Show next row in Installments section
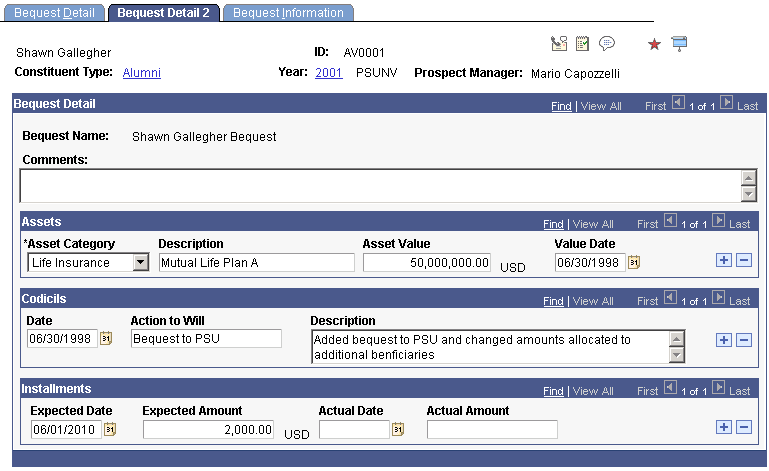The height and width of the screenshot is (471, 769). click(718, 388)
